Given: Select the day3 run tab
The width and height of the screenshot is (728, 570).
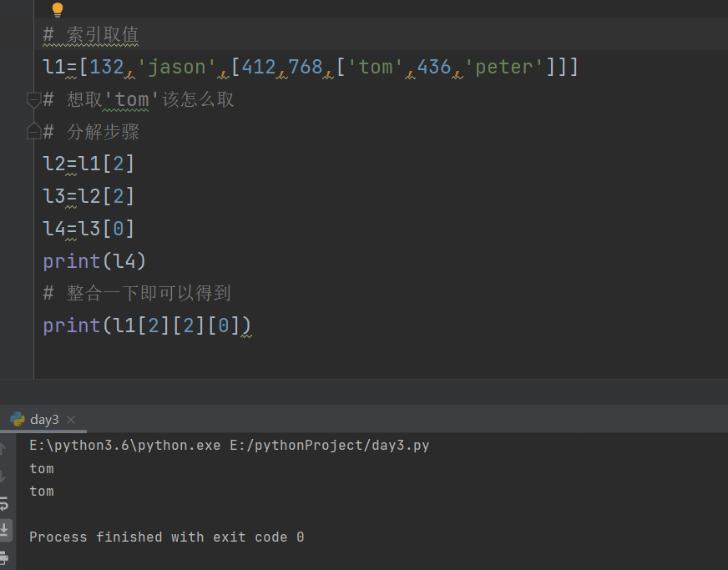Looking at the screenshot, I should point(43,420).
